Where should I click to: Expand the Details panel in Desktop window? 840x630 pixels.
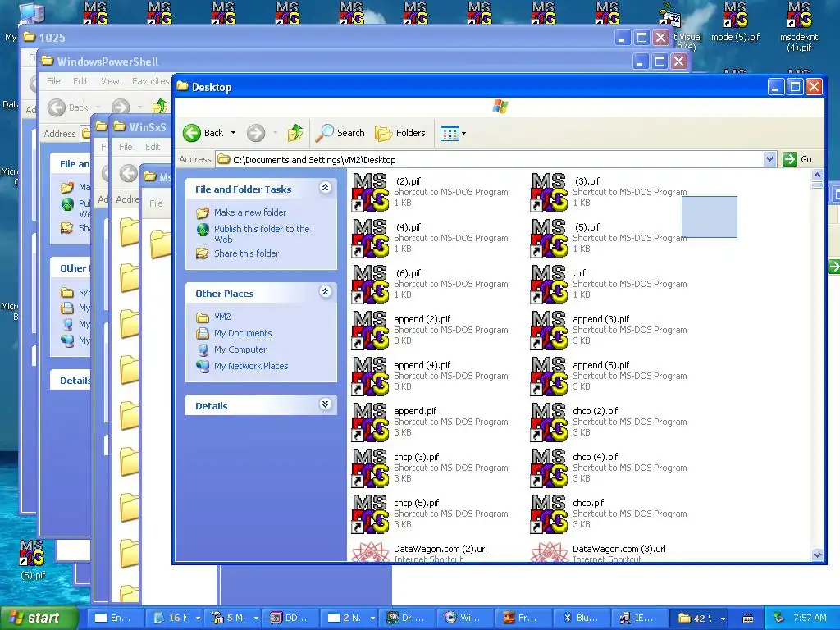325,404
